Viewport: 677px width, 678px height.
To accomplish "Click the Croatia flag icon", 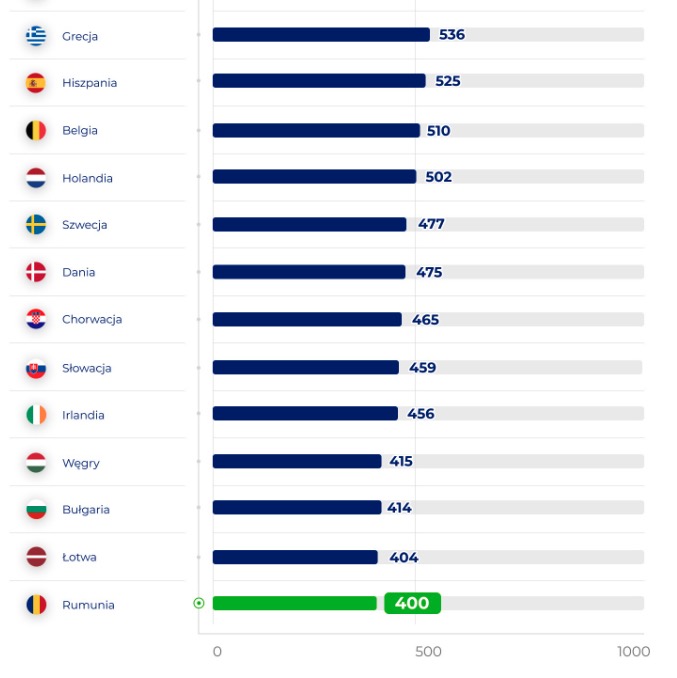I will [x=36, y=319].
